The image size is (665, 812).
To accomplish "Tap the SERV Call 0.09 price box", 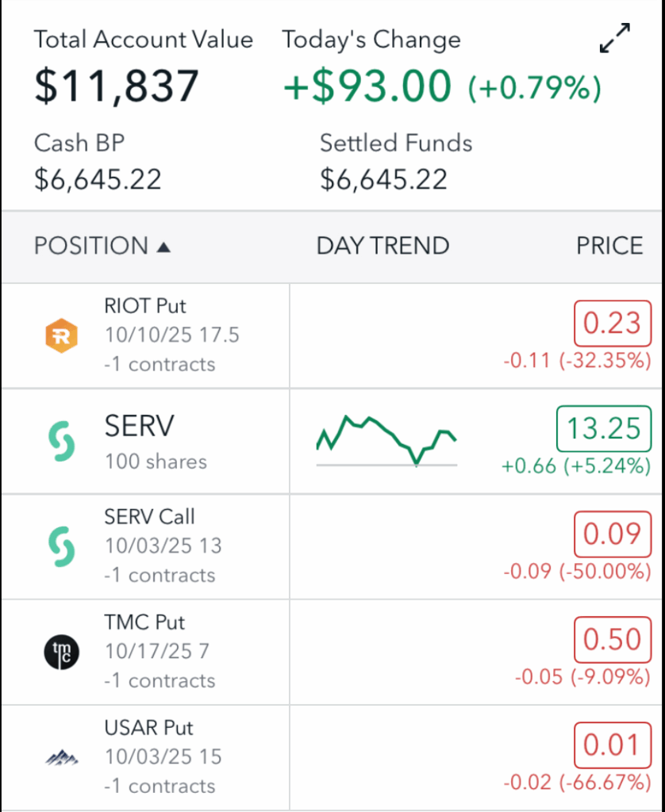I will (x=611, y=534).
